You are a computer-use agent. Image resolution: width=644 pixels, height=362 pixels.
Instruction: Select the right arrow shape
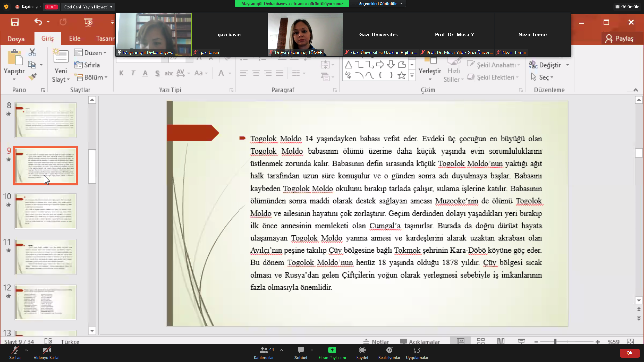380,64
